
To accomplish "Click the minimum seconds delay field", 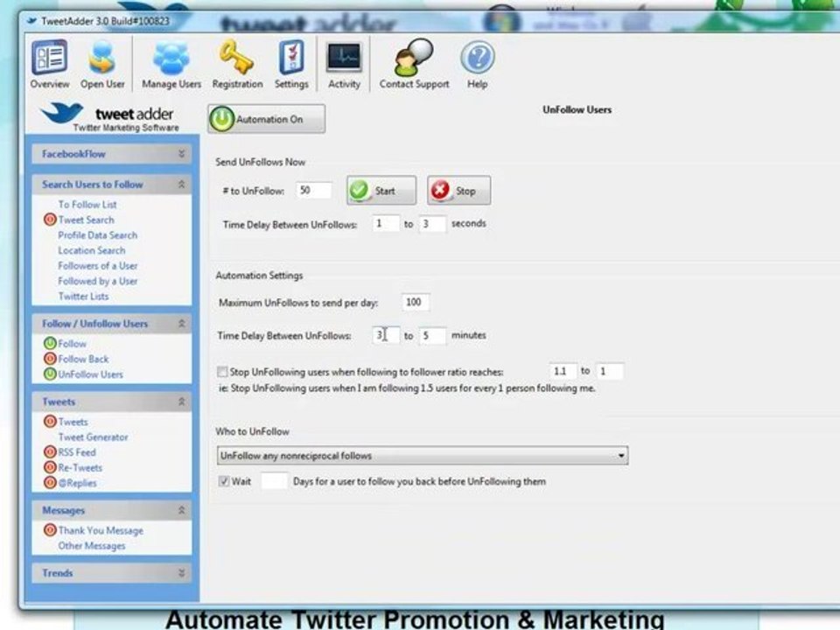I will tap(386, 223).
